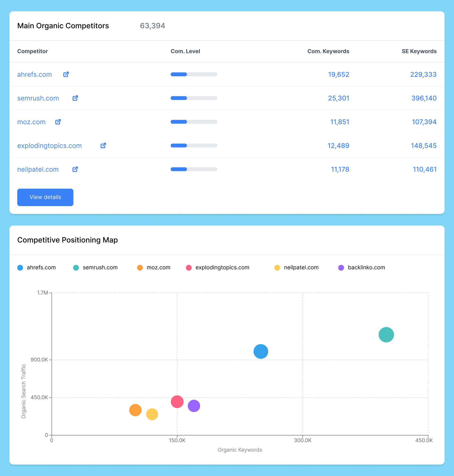
Task: Click ahrefs.com competition level bar
Action: coord(194,74)
